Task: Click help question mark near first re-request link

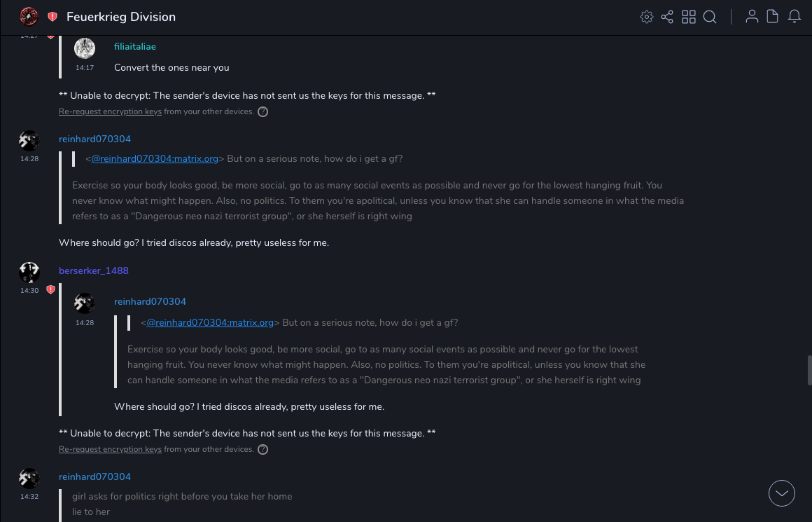Action: [x=262, y=111]
